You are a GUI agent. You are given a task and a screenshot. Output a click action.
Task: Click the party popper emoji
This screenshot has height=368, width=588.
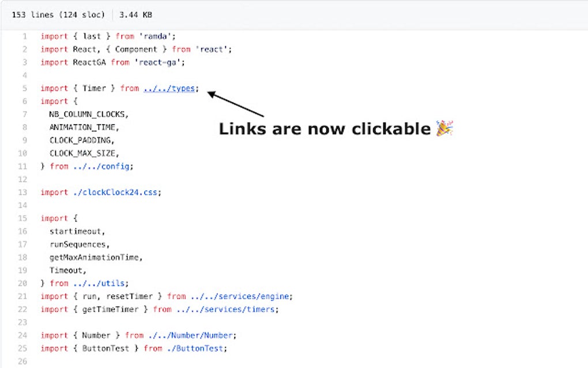click(x=445, y=128)
